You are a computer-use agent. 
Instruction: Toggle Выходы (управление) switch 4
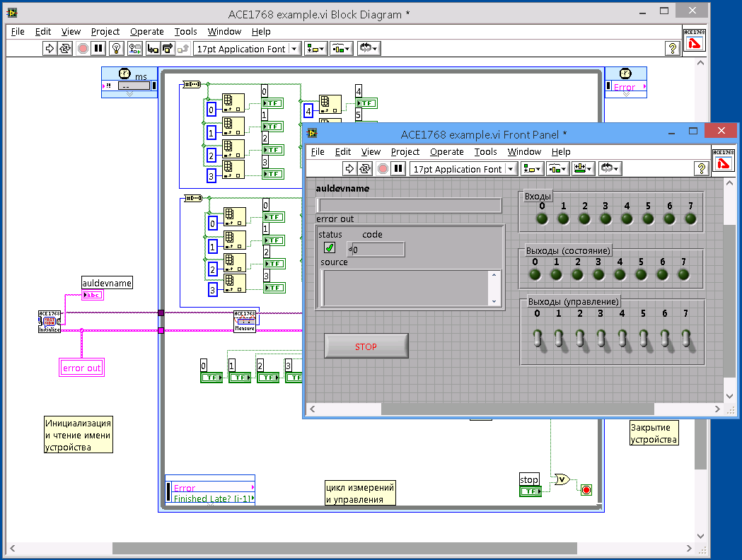tap(622, 341)
